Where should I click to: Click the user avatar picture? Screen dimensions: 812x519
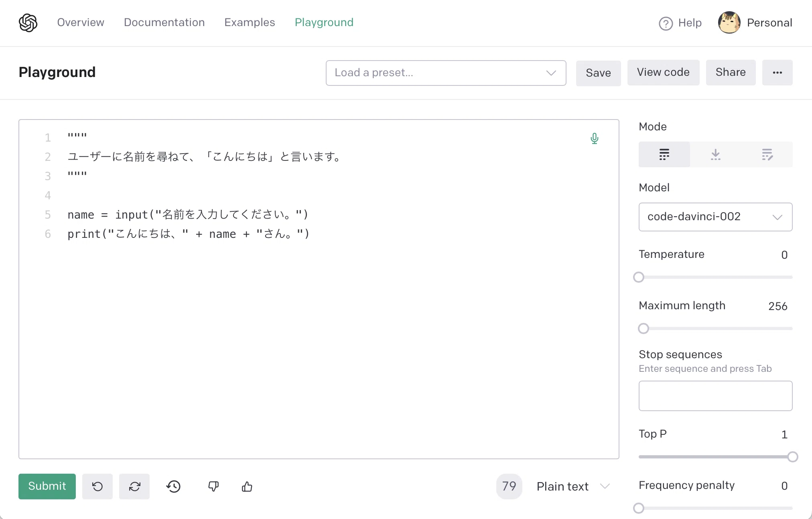[729, 22]
